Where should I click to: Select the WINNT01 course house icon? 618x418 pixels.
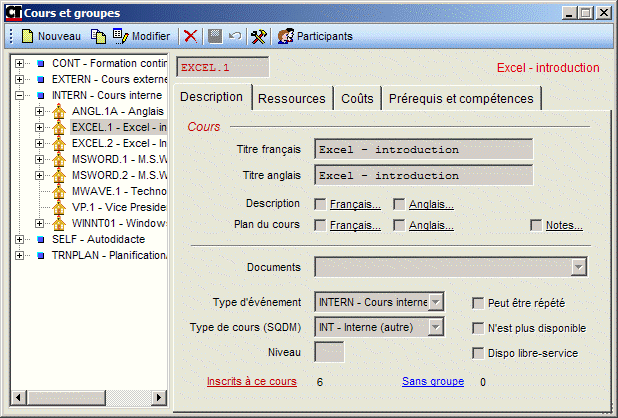coord(58,223)
